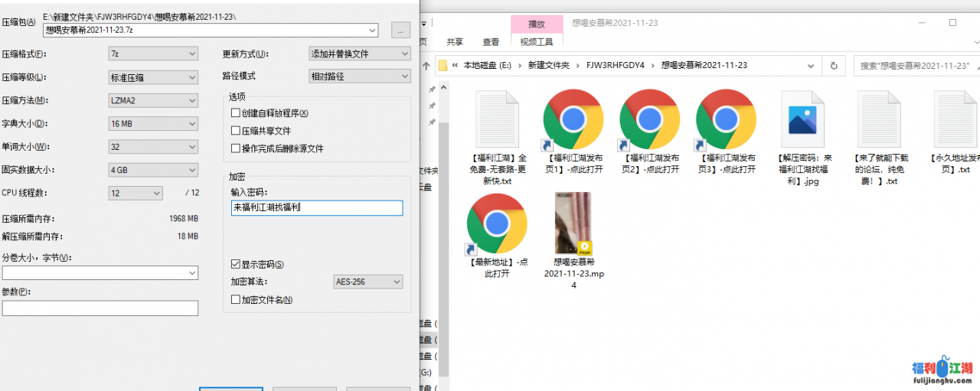This screenshot has height=391, width=980.
Task: Open the 【福利江湖发布页3】 Chrome shortcut
Action: (x=726, y=119)
